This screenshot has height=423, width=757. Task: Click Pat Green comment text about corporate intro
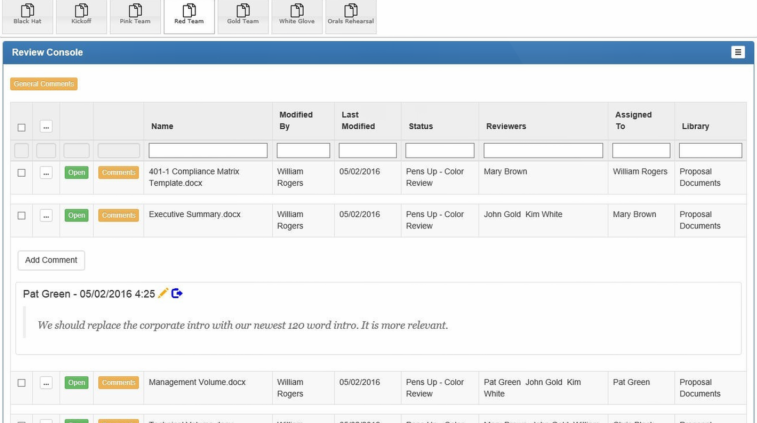[x=243, y=325]
